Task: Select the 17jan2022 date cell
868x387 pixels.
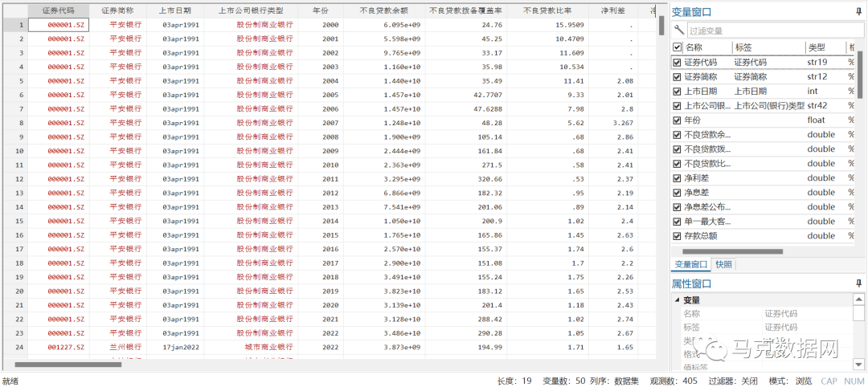Action: pos(175,347)
